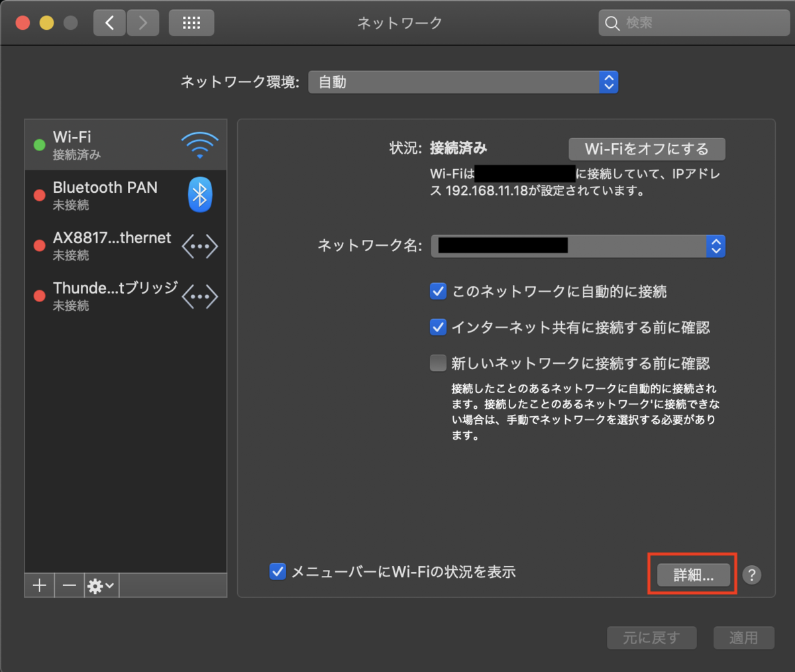Click the IP address text 192.168.11.18

point(486,191)
